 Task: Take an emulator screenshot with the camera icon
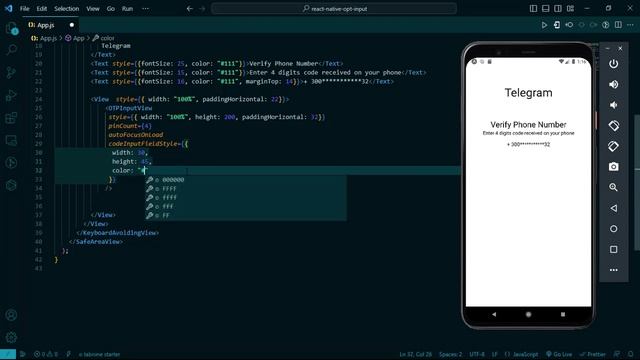613,167
